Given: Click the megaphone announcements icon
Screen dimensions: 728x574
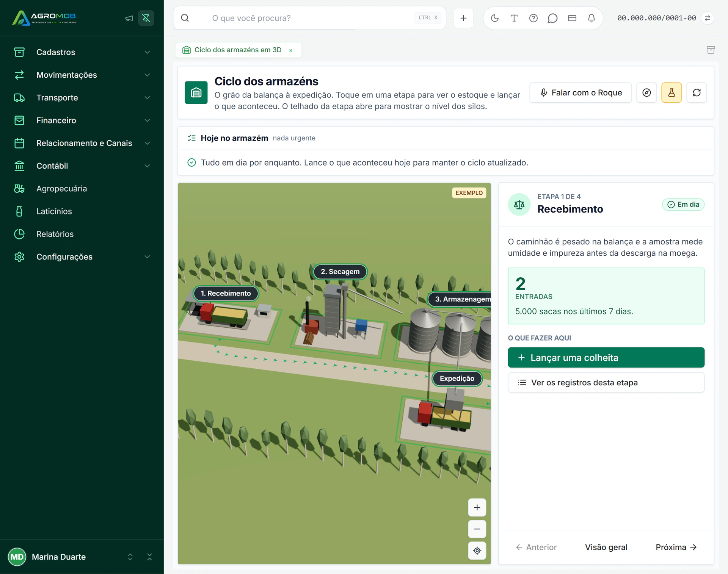Looking at the screenshot, I should pyautogui.click(x=129, y=18).
